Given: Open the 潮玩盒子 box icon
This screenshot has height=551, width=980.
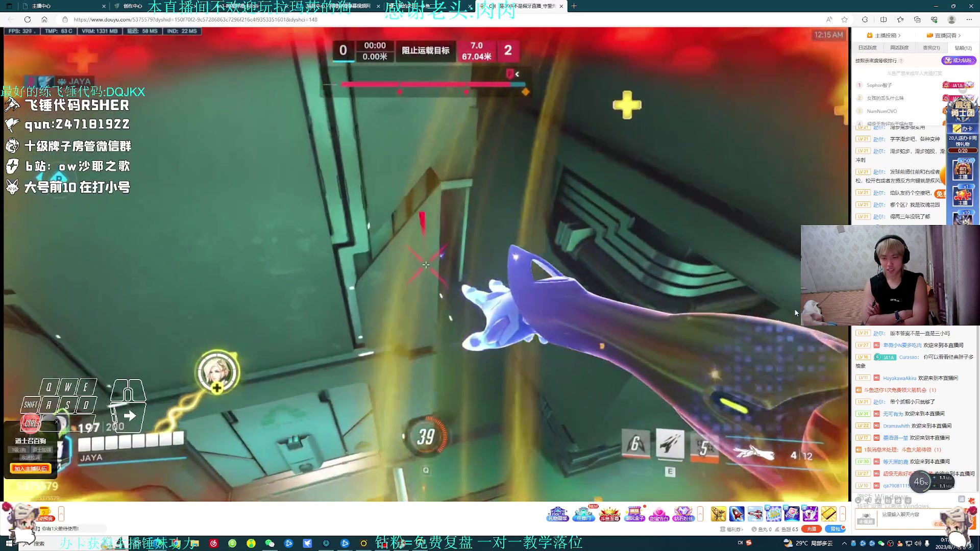Looking at the screenshot, I should pyautogui.click(x=634, y=514).
